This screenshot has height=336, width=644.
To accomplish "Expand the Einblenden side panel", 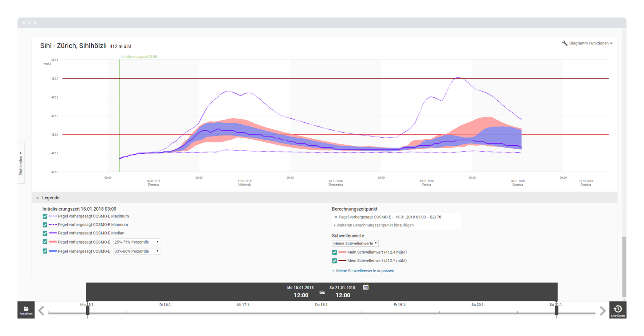I will 21,163.
